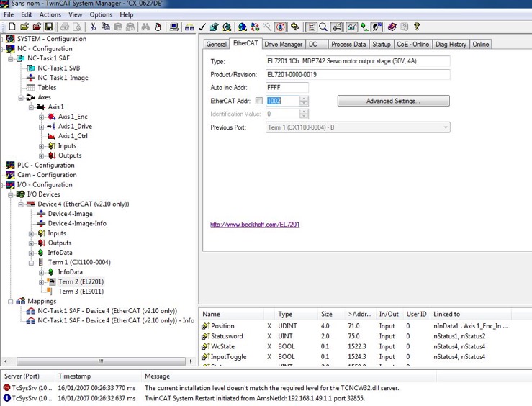Open the beckhoff.com/EL7201 link
The width and height of the screenshot is (532, 406).
[x=255, y=225]
